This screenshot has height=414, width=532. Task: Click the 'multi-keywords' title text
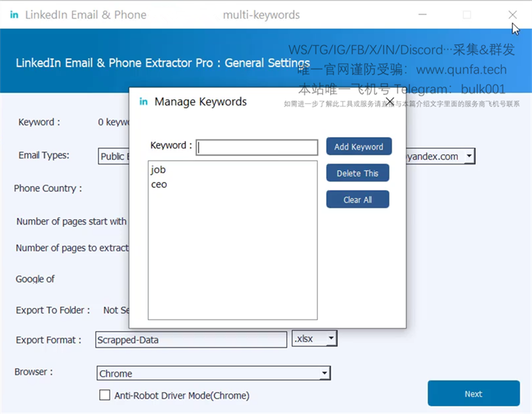261,15
